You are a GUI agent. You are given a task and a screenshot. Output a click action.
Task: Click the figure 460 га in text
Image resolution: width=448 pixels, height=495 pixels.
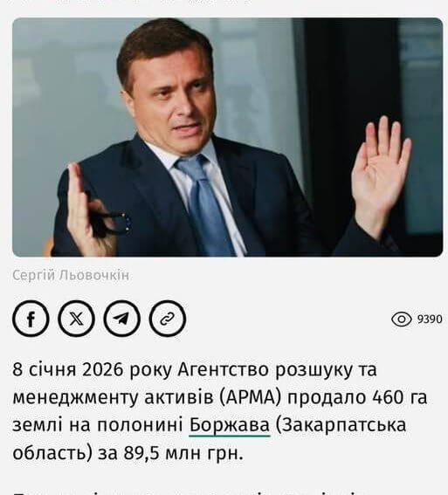400,397
